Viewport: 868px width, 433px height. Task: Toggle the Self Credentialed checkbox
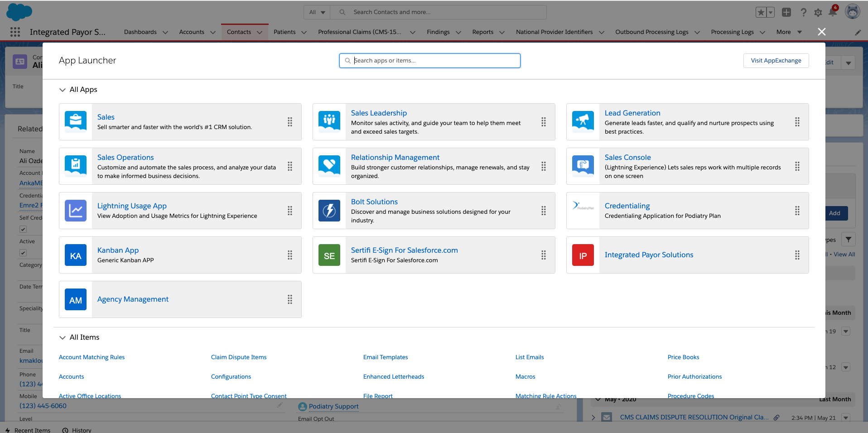point(23,229)
